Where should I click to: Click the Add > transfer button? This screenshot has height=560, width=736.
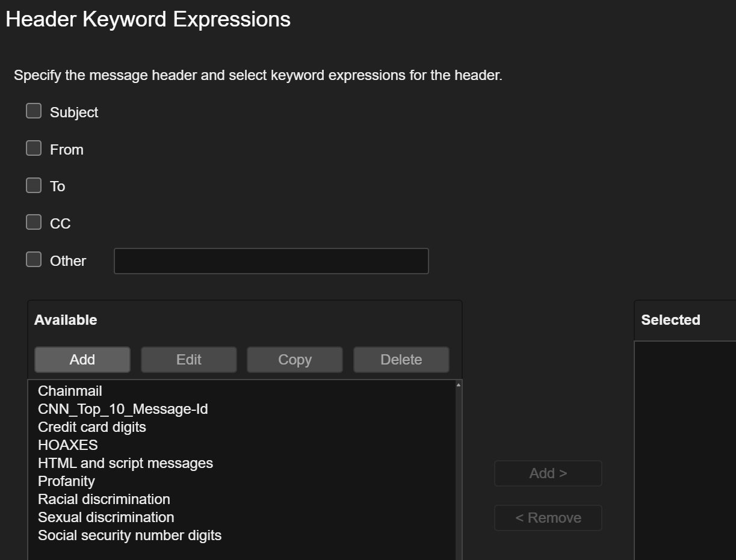point(548,473)
